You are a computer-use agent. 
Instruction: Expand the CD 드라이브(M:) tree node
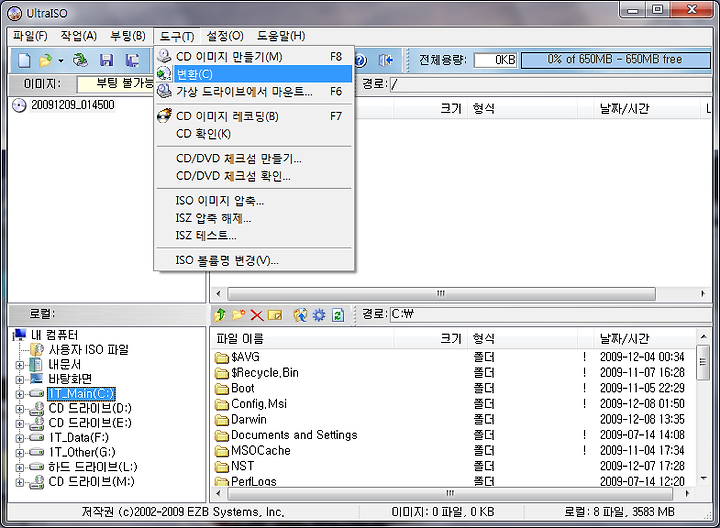tap(19, 483)
